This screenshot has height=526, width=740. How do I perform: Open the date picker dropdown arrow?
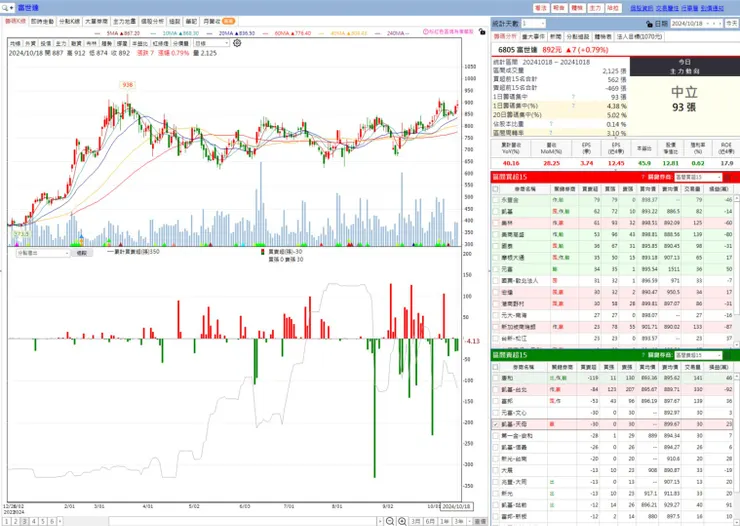(708, 23)
